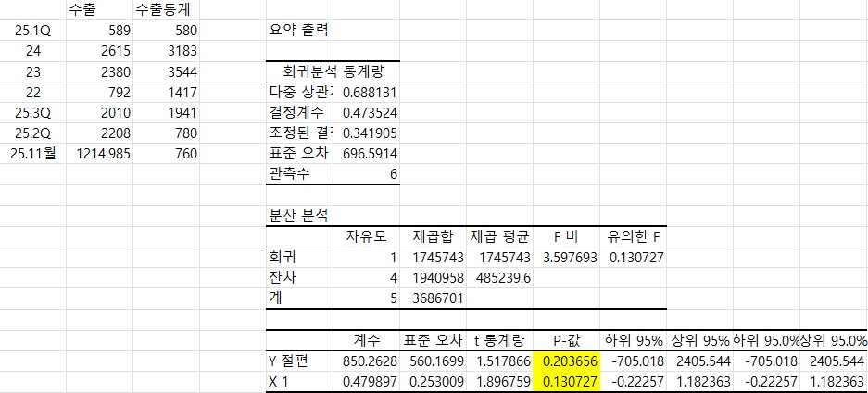
Task: Select the yellow highlighted P-값 cell 0.203656
Action: 567,361
